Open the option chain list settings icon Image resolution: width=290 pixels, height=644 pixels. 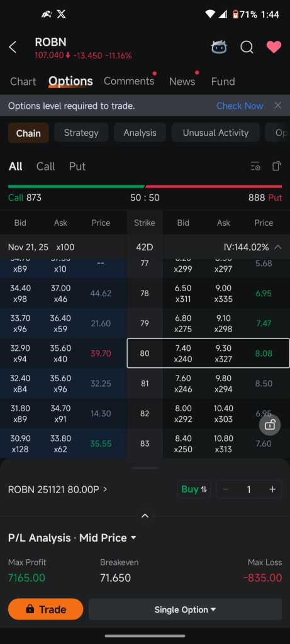pos(255,166)
